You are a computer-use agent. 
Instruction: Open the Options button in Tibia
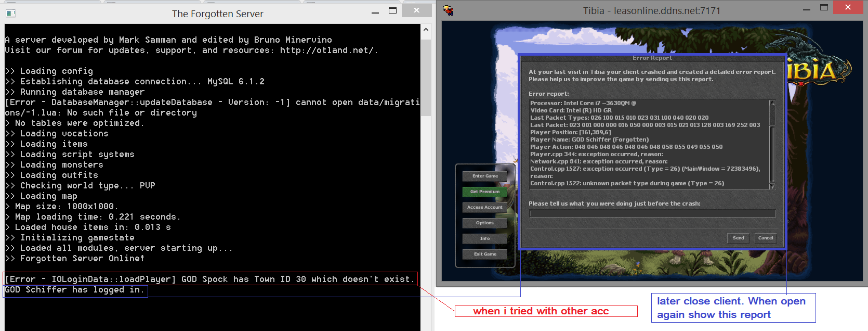click(485, 223)
